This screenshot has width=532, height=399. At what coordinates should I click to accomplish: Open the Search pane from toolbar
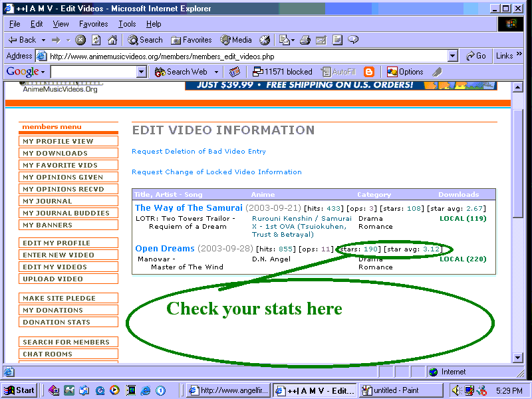tap(145, 40)
